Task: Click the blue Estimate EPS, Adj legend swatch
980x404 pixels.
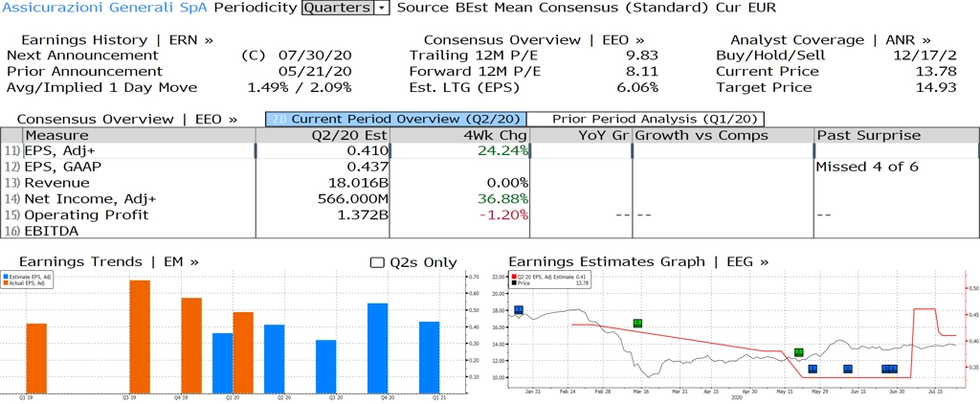Action: click(5, 276)
